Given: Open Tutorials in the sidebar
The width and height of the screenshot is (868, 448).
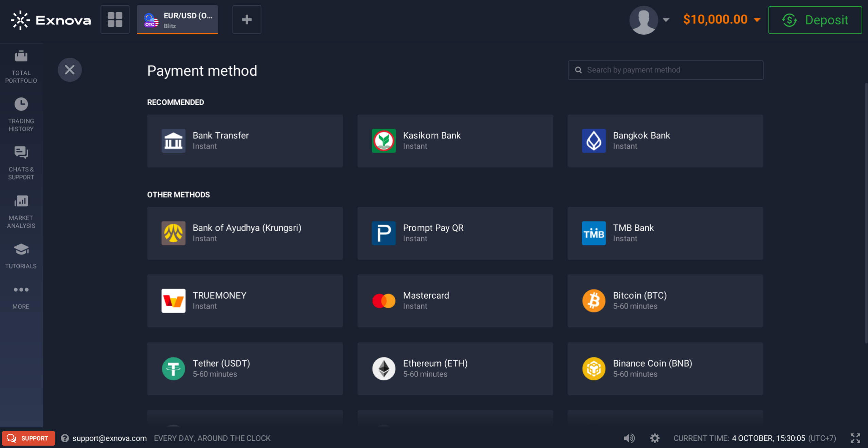Looking at the screenshot, I should pyautogui.click(x=21, y=256).
